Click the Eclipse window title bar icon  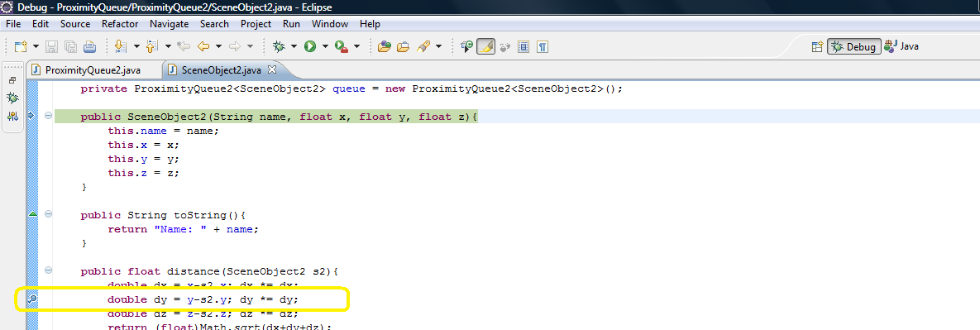[x=7, y=7]
